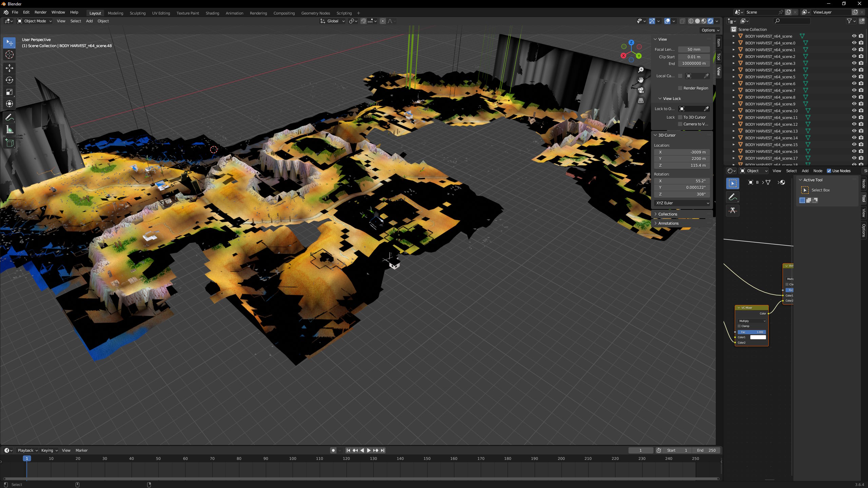Expand the Annotations panel
868x488 pixels.
tap(668, 223)
